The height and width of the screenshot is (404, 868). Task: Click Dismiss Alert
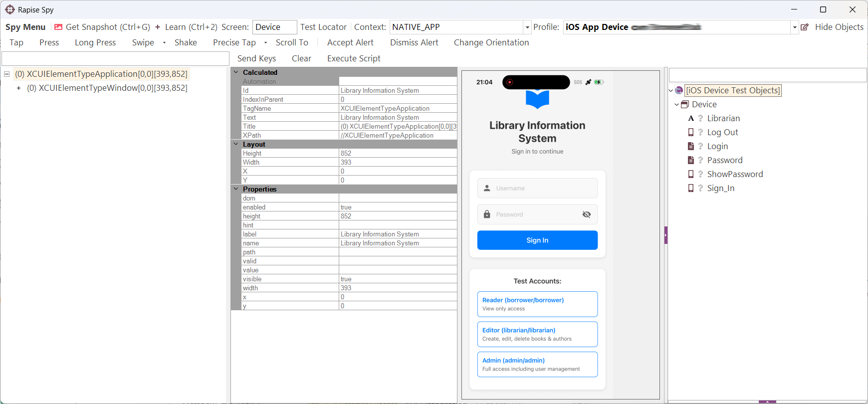414,43
